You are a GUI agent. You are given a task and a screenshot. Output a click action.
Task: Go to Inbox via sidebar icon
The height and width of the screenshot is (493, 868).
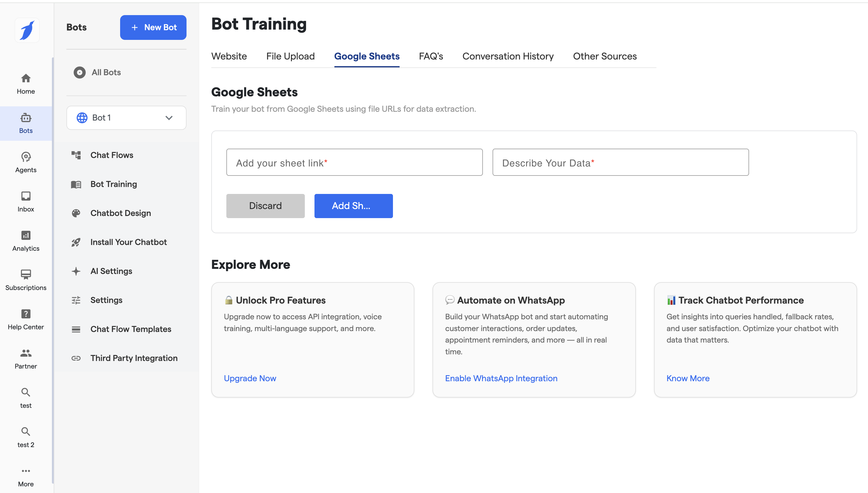(x=26, y=196)
